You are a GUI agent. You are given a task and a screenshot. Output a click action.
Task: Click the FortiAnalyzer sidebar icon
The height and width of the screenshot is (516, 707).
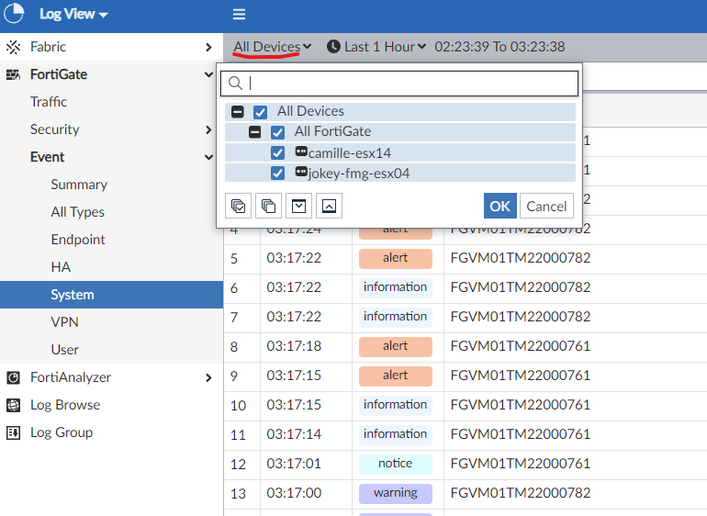tap(13, 377)
